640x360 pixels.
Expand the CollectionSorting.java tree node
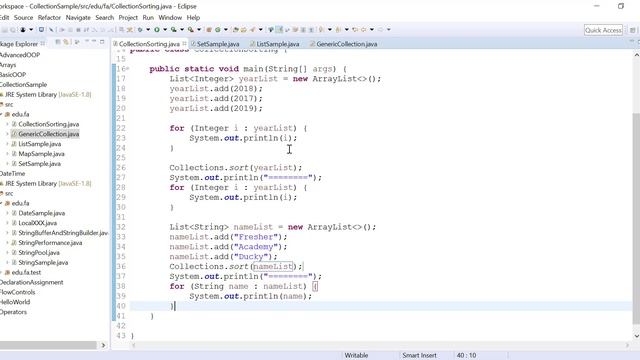[x=7, y=124]
